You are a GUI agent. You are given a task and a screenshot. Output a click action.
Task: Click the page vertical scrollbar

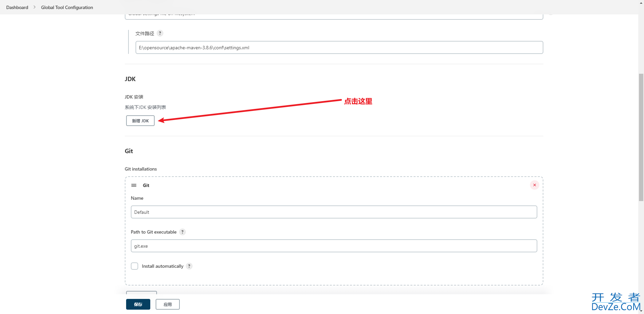pos(641,137)
